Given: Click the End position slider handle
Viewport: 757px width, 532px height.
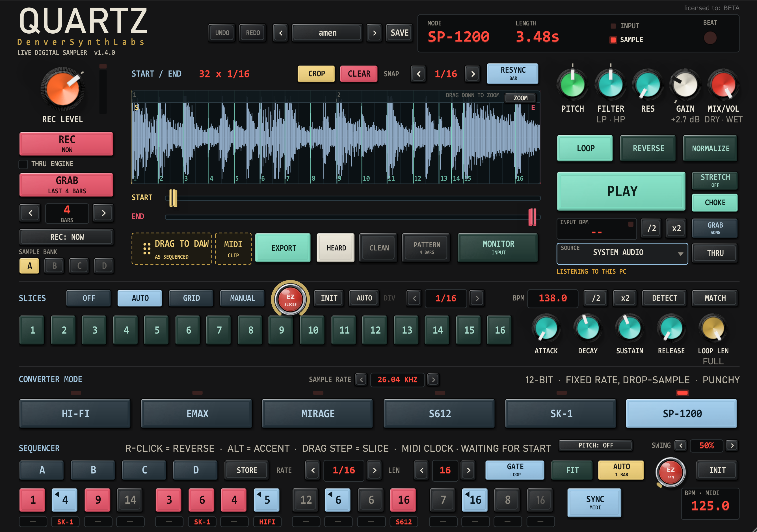Looking at the screenshot, I should coord(532,217).
